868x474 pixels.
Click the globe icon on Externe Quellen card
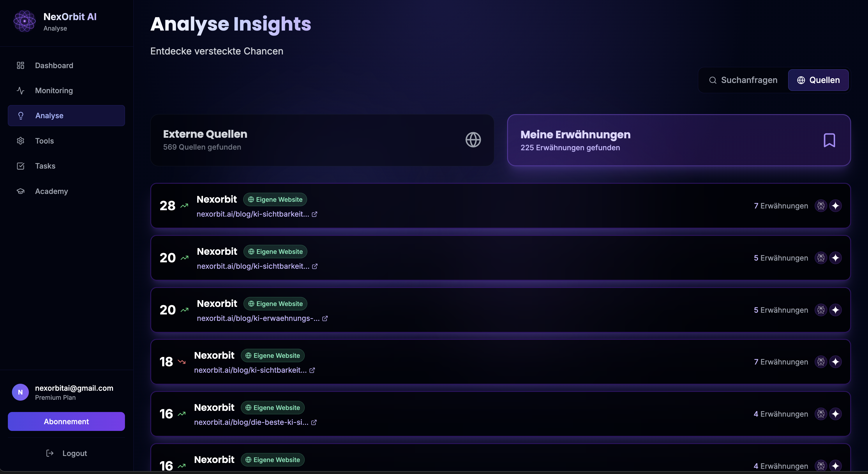tap(473, 140)
